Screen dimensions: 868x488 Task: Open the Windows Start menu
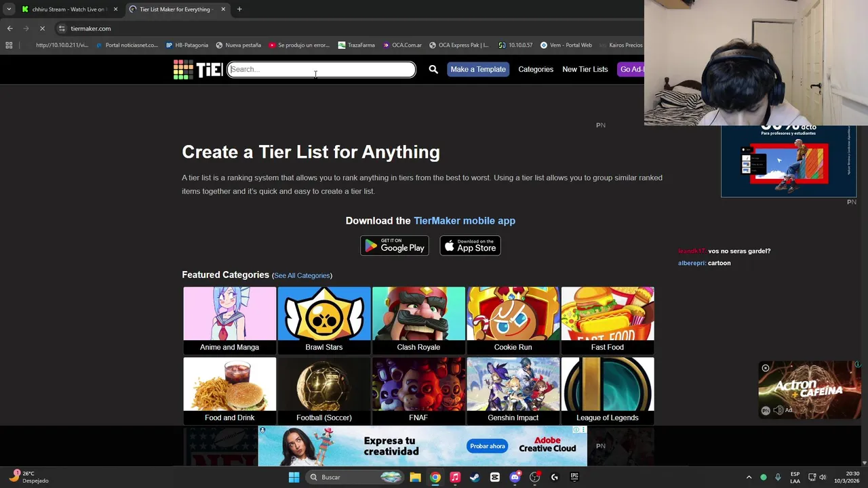click(294, 477)
